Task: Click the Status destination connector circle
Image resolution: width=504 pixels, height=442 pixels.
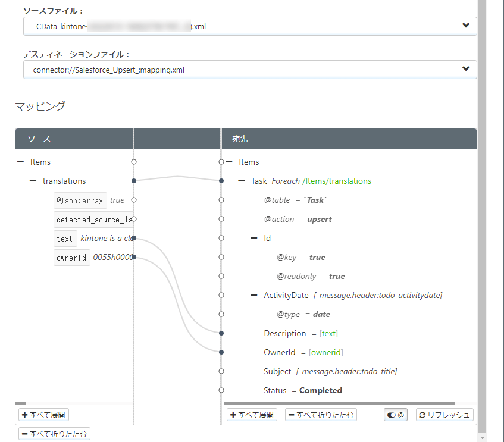Action: click(221, 390)
